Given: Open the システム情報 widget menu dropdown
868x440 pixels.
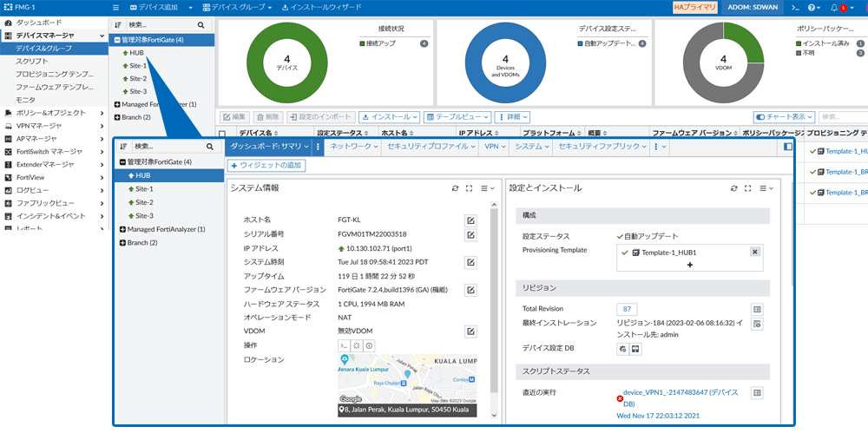Looking at the screenshot, I should point(488,188).
